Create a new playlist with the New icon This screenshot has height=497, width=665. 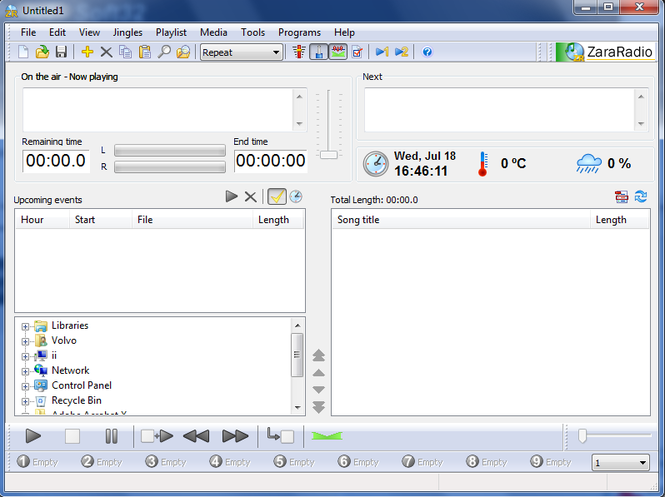pyautogui.click(x=23, y=52)
